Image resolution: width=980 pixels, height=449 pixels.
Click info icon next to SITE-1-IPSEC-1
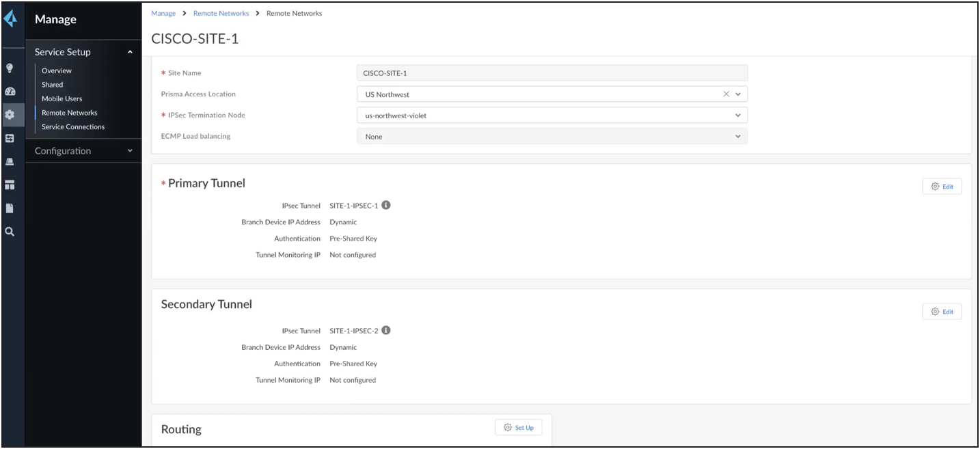click(x=385, y=205)
